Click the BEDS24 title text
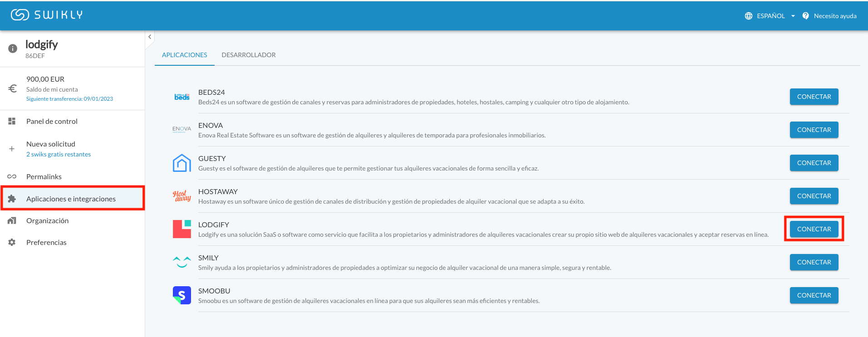Screen dimensions: 868x337 pos(211,92)
